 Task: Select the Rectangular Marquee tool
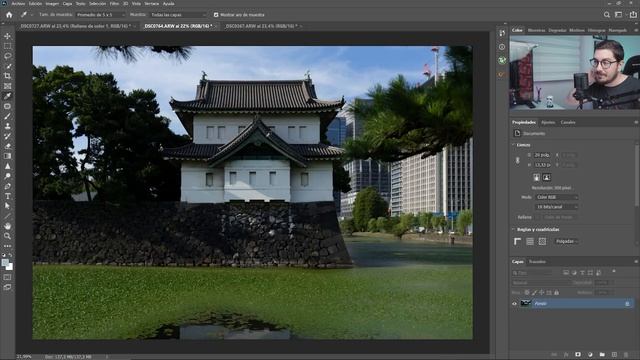click(7, 46)
